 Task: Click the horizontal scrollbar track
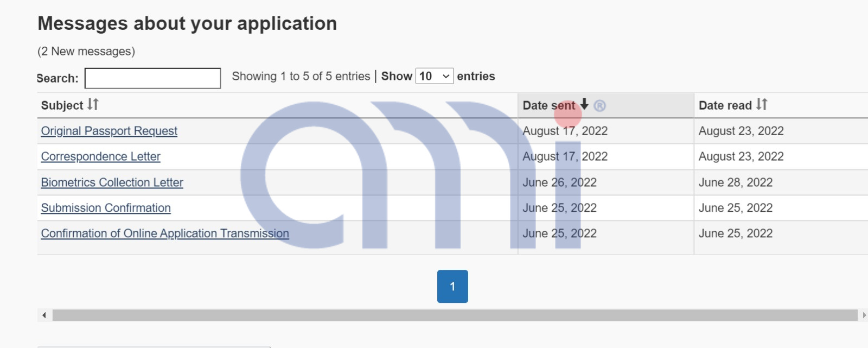click(x=455, y=315)
